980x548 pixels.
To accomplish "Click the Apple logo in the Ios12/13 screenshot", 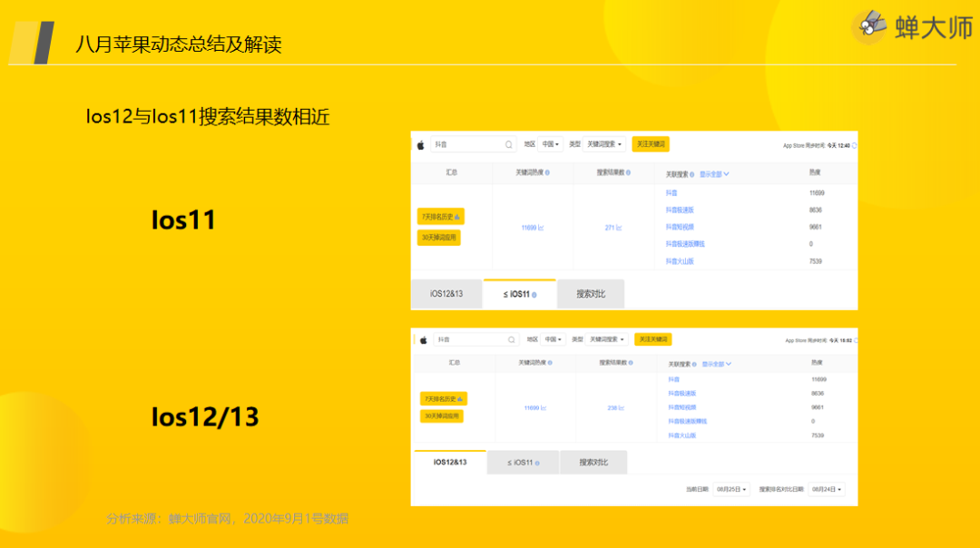I will click(x=423, y=340).
